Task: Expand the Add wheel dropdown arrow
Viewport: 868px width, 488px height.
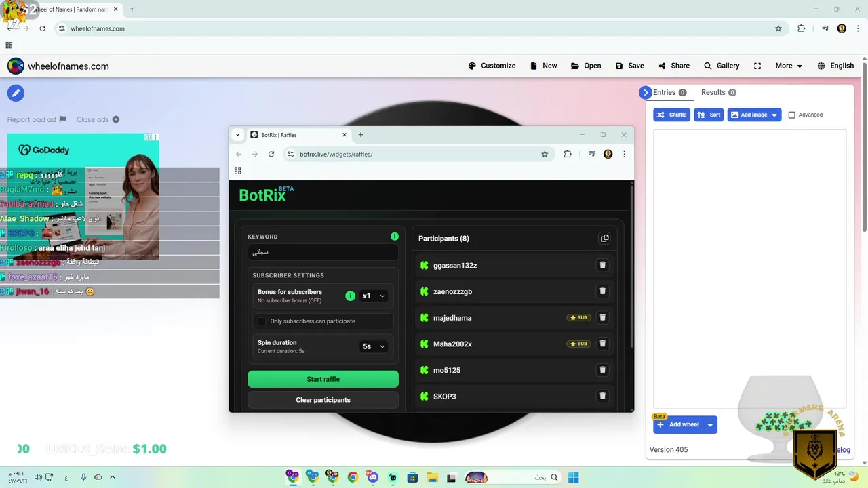Action: 710,424
